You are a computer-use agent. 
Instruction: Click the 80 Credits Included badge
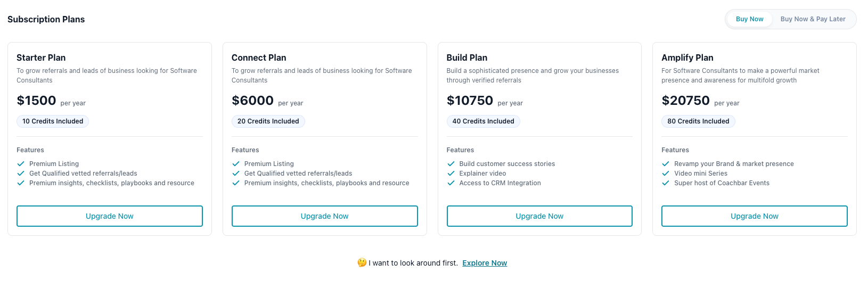click(x=698, y=121)
